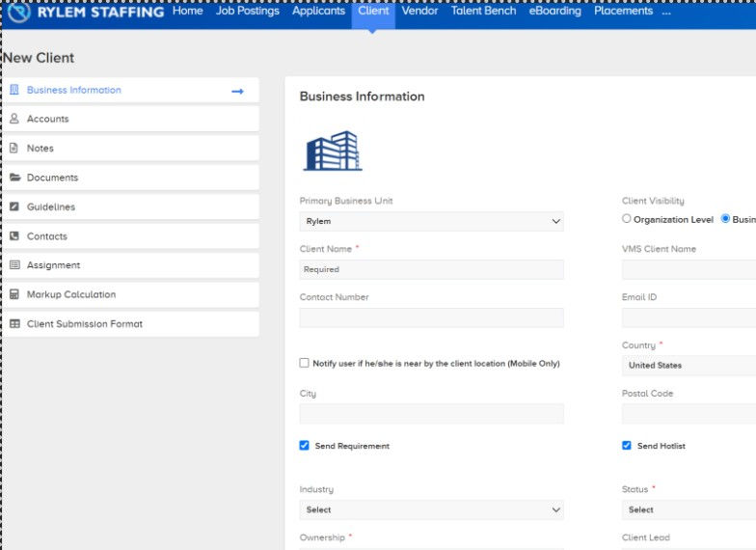This screenshot has width=756, height=550.
Task: Click the Client Name required input field
Action: [x=431, y=269]
